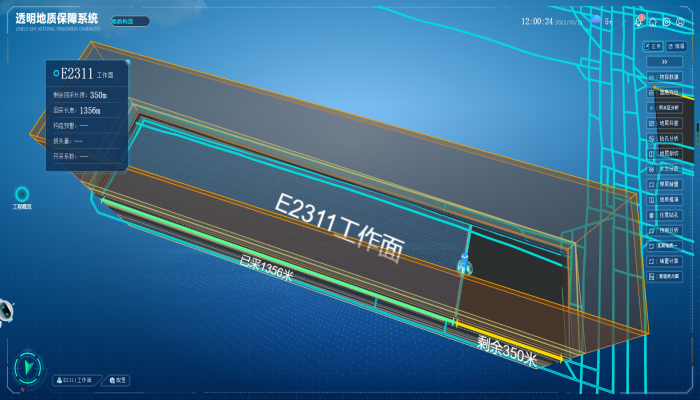The image size is (700, 400).
Task: Select the 水文分析 tool
Action: point(665,169)
